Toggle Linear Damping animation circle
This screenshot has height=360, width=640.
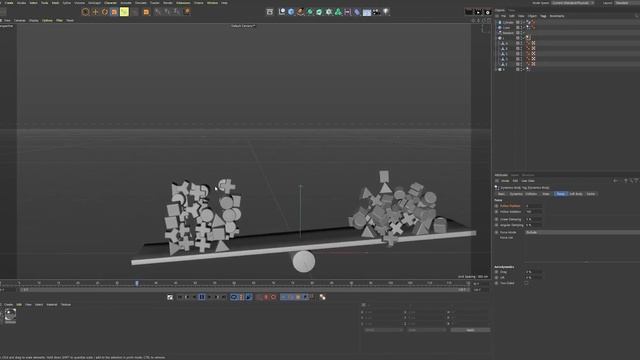pos(497,220)
